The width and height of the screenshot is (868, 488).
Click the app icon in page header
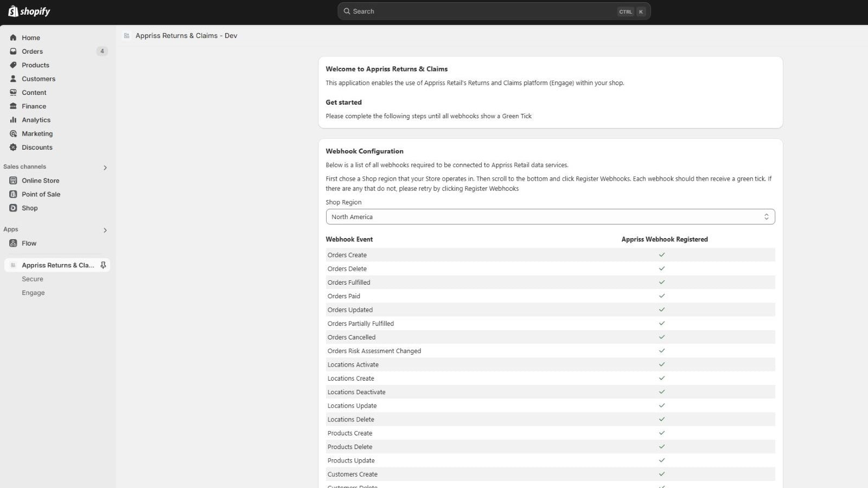pos(126,36)
